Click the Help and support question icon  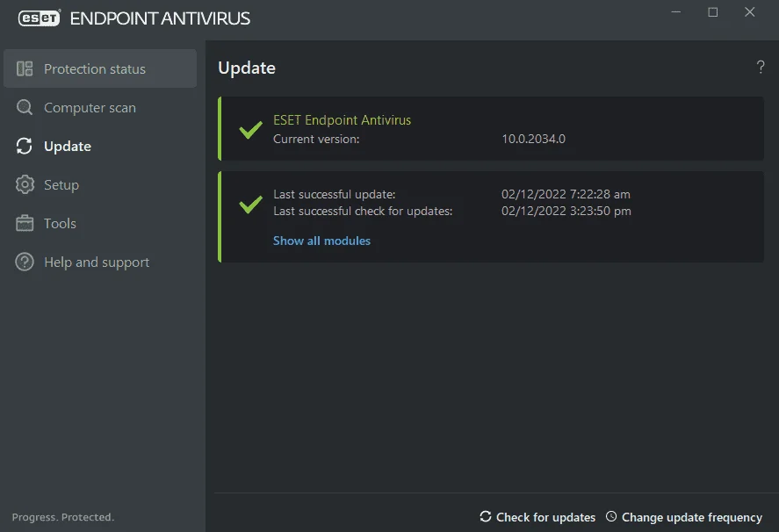point(25,262)
